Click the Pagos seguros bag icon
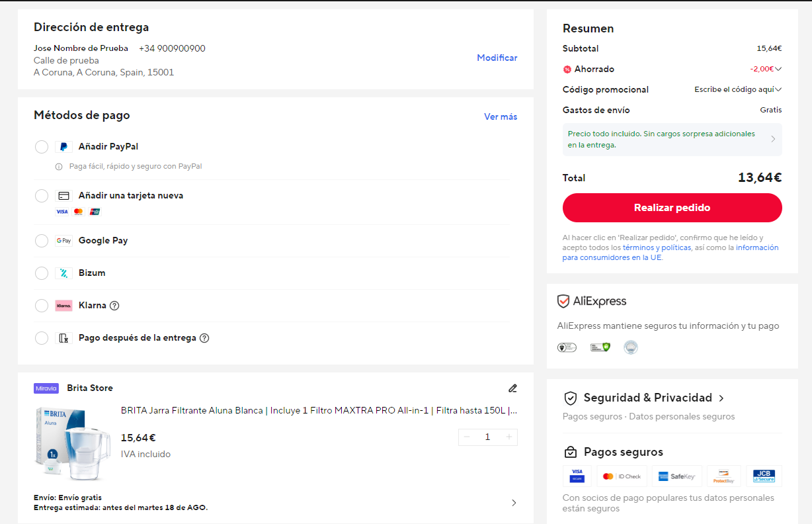This screenshot has width=812, height=524. pyautogui.click(x=570, y=453)
